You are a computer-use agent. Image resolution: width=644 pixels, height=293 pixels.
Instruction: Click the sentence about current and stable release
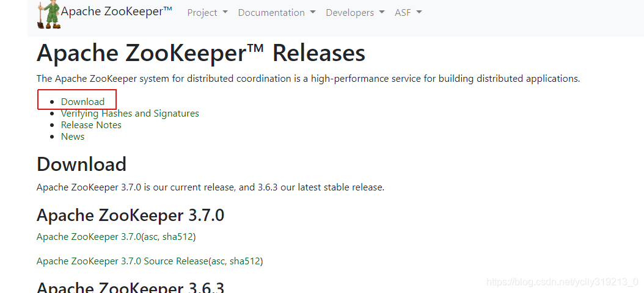coord(210,187)
